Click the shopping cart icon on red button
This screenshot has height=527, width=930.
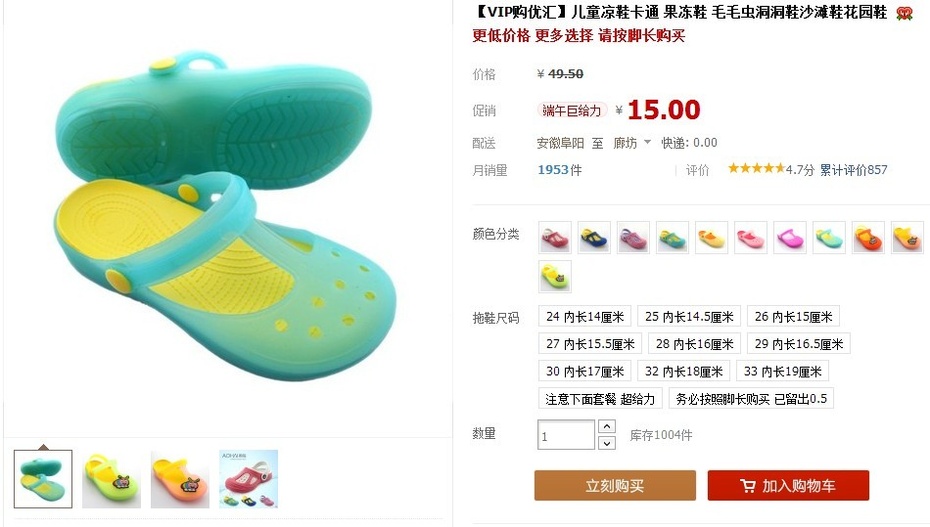[748, 486]
